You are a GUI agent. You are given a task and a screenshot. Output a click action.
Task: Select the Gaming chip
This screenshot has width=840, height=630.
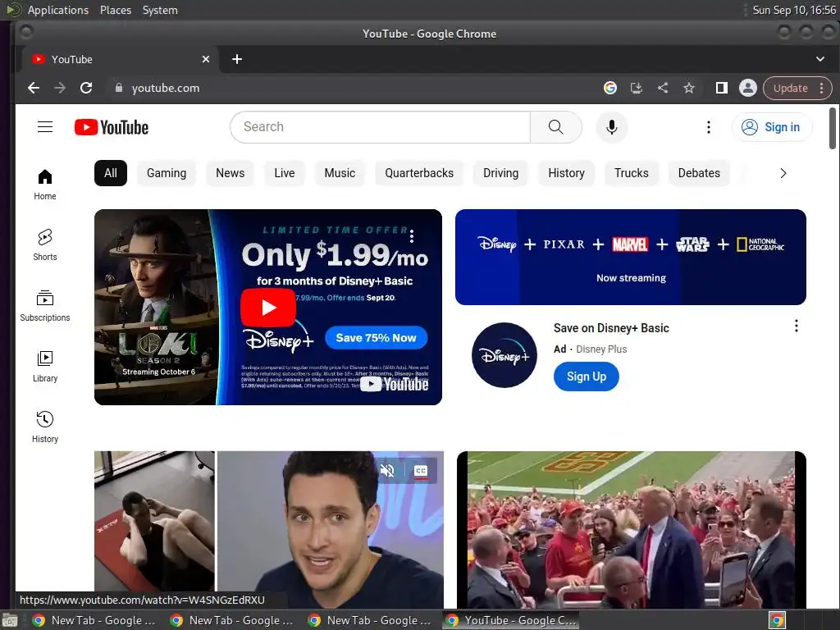click(167, 173)
